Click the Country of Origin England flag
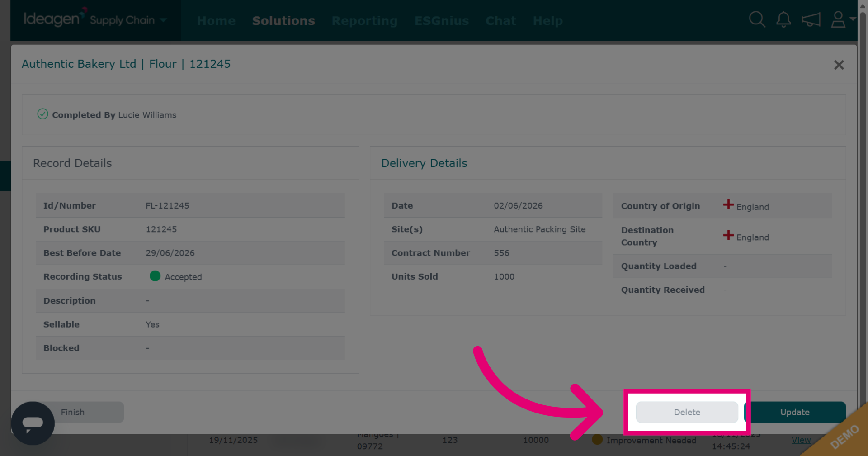 click(728, 204)
